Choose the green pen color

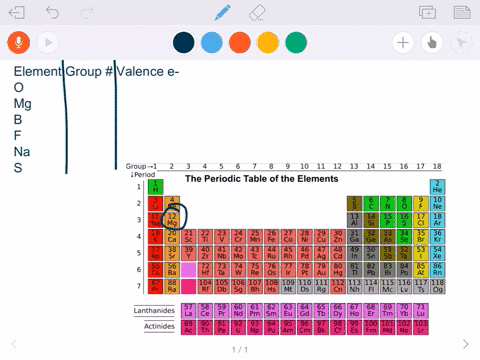coord(296,43)
